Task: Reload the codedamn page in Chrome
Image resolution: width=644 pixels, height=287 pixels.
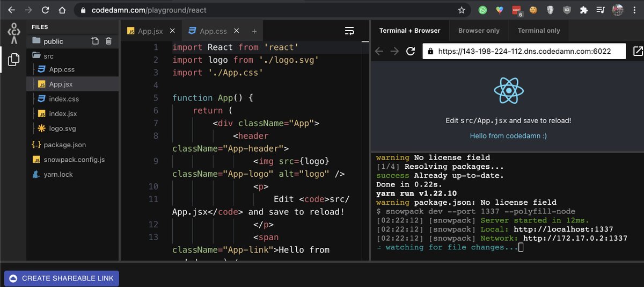Action: [x=45, y=10]
